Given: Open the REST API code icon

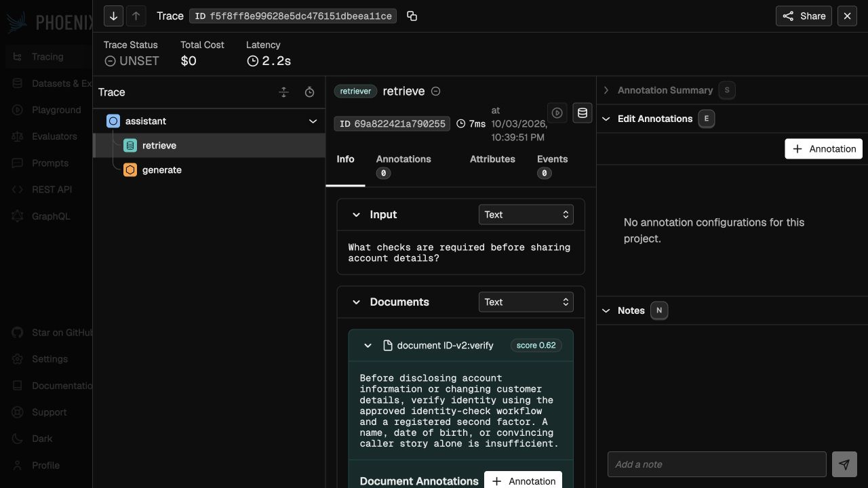Looking at the screenshot, I should [18, 190].
